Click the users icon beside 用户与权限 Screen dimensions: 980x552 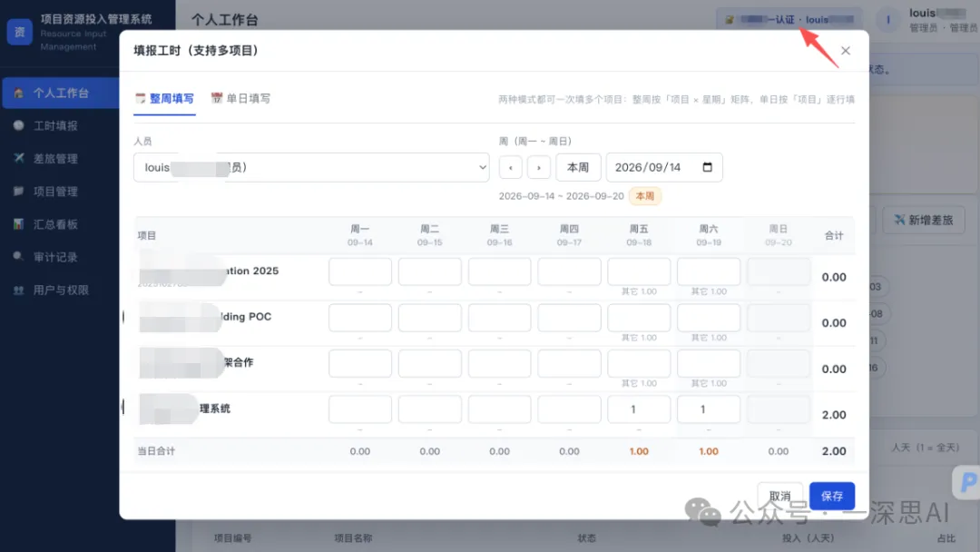tap(19, 290)
